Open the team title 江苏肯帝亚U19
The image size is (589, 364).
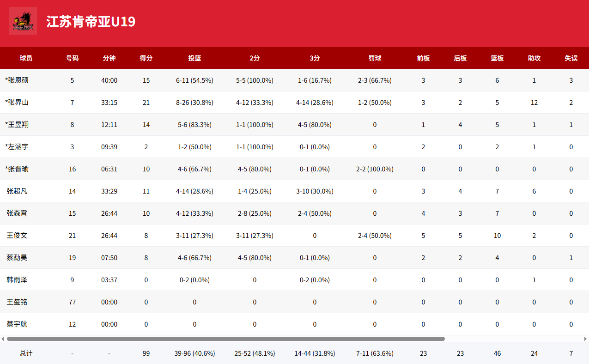[x=91, y=22]
